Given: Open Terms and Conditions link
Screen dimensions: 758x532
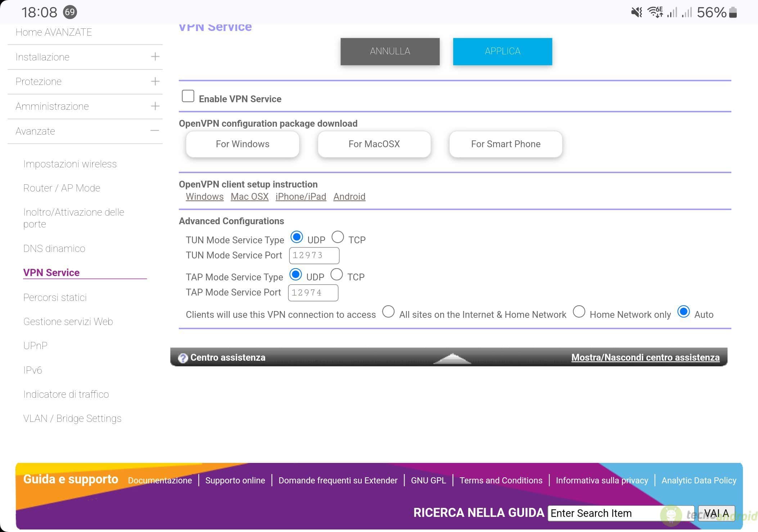Looking at the screenshot, I should point(501,481).
